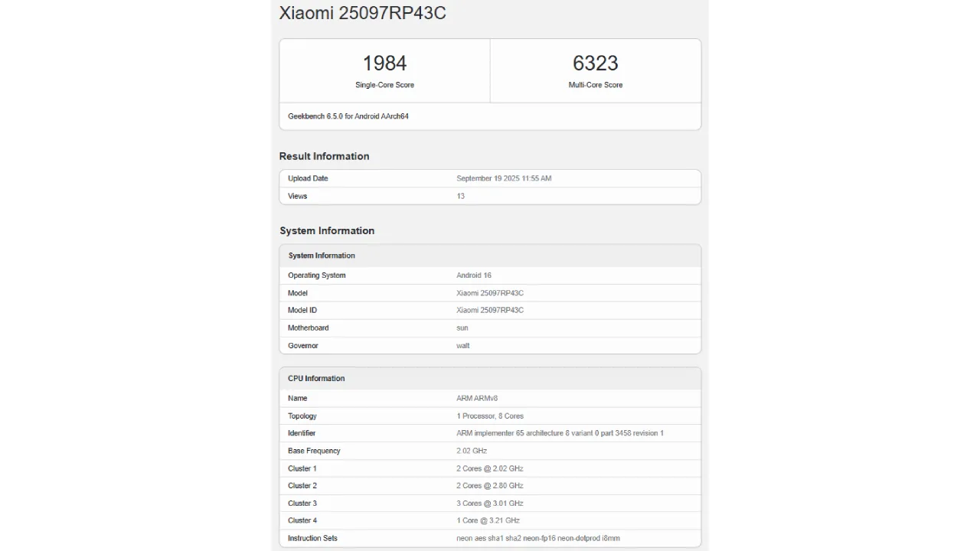Viewport: 980px width, 551px height.
Task: Click the 'Result Information' section heading
Action: click(324, 156)
